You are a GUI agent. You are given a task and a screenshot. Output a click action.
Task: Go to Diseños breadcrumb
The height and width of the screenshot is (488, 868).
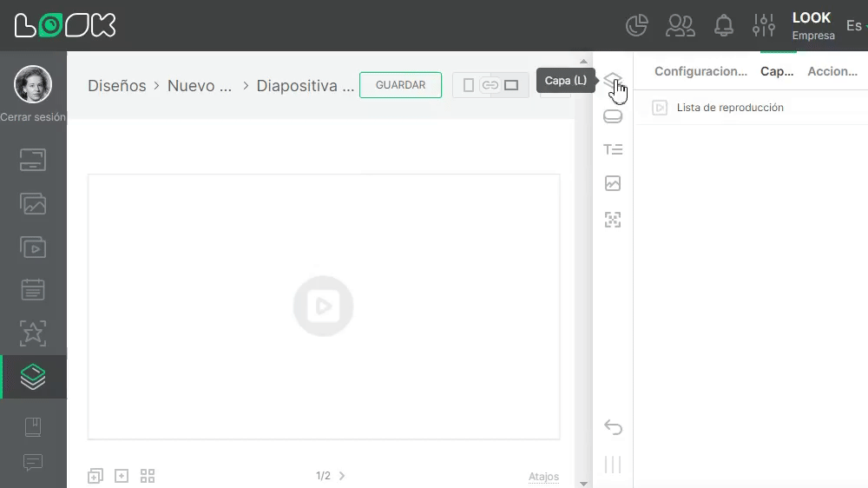click(117, 86)
